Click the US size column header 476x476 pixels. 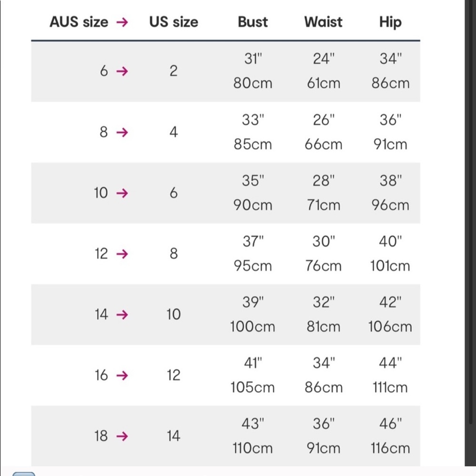[174, 22]
